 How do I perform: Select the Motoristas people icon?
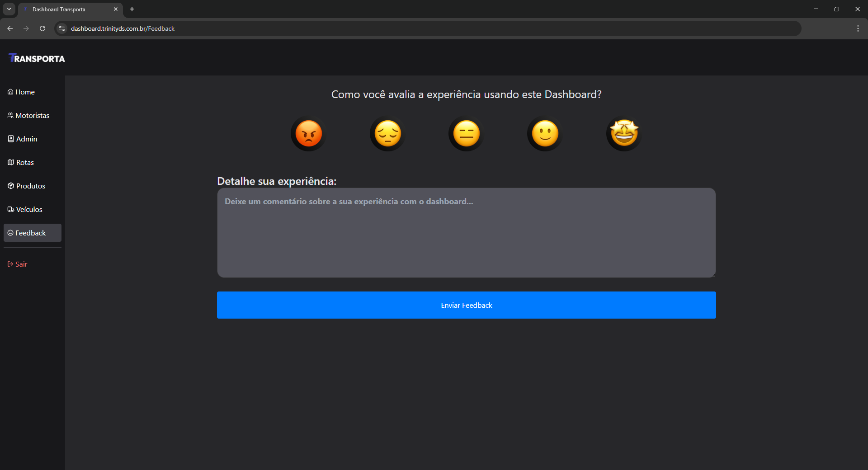click(10, 115)
